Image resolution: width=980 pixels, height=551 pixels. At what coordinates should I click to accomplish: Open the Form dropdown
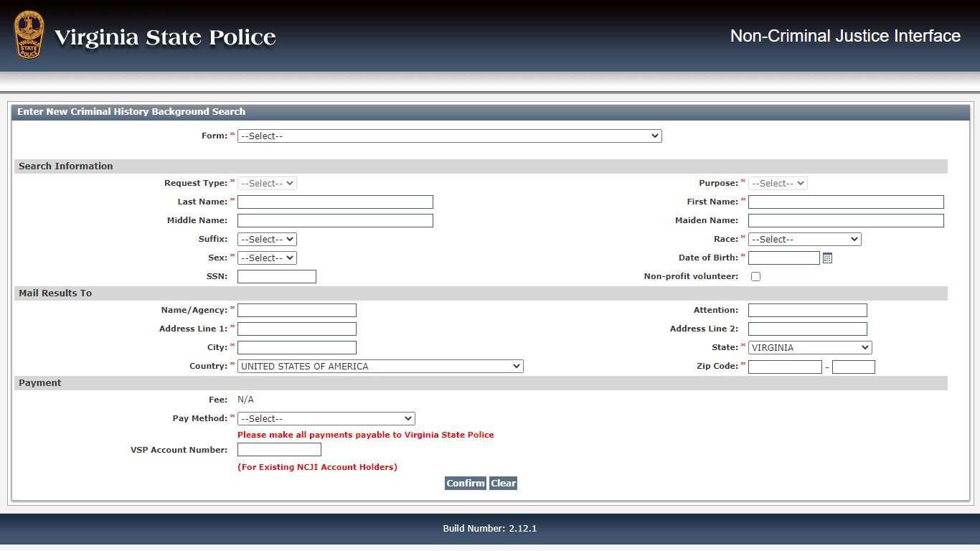point(450,136)
